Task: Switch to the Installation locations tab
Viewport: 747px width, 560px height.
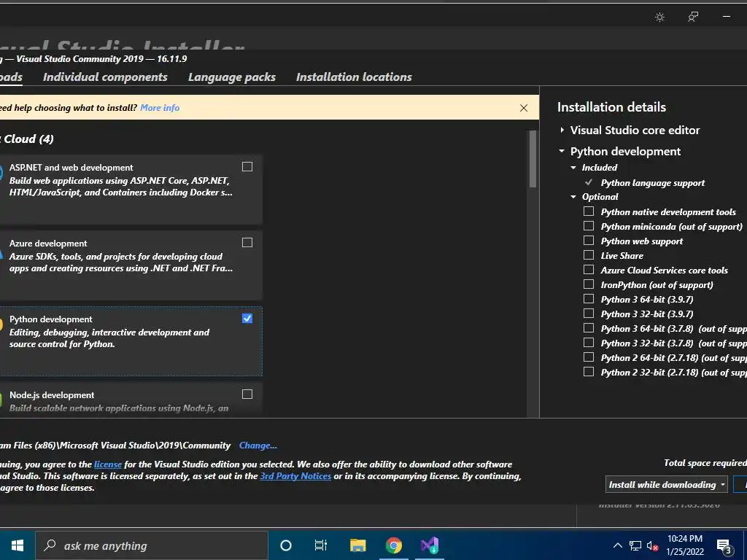Action: click(354, 77)
